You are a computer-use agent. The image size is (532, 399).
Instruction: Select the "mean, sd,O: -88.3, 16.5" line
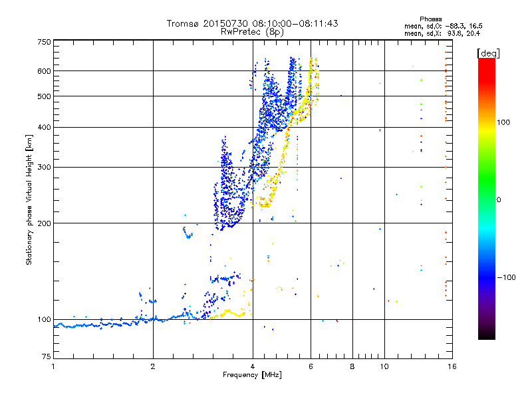(443, 26)
